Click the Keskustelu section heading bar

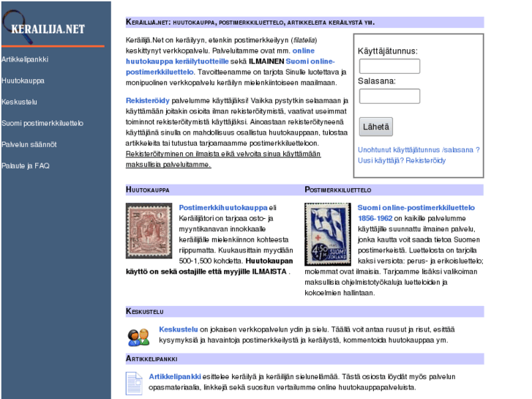tap(304, 311)
